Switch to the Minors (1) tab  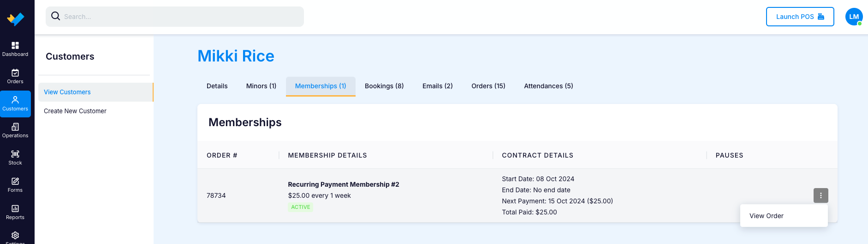(261, 86)
